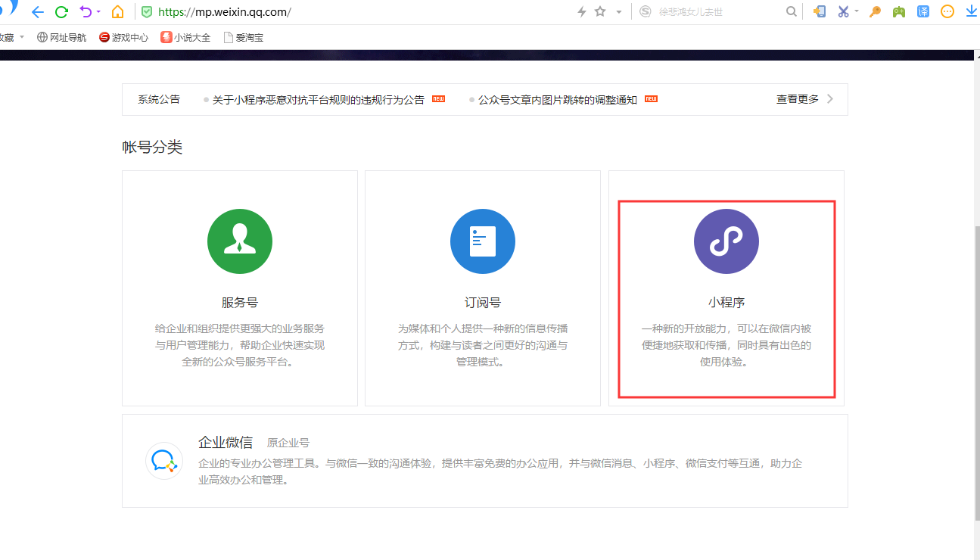980x560 pixels.
Task: Open notice 公众号文章内图片跳转的调整通知
Action: tap(558, 100)
